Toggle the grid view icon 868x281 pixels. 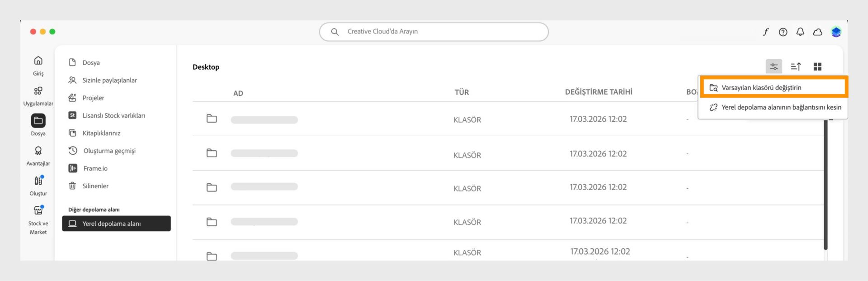817,67
